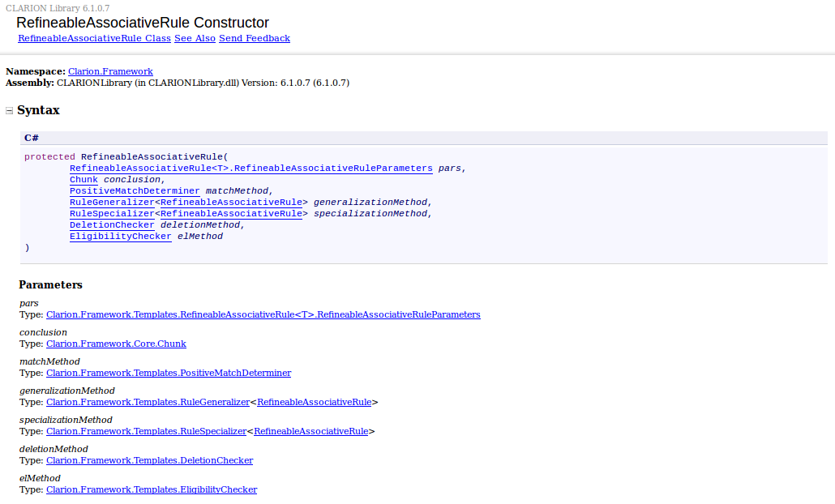
Task: Click EligibilityChecker in the syntax code
Action: pos(120,236)
